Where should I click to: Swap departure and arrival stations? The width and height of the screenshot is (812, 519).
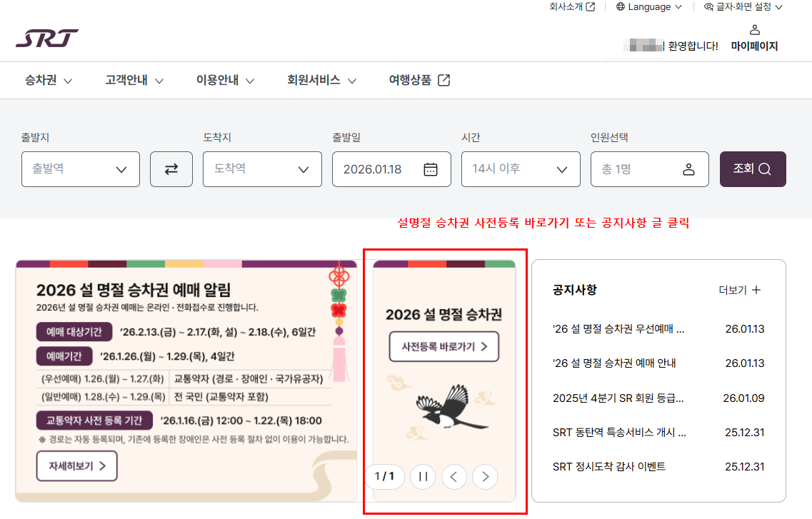(171, 169)
